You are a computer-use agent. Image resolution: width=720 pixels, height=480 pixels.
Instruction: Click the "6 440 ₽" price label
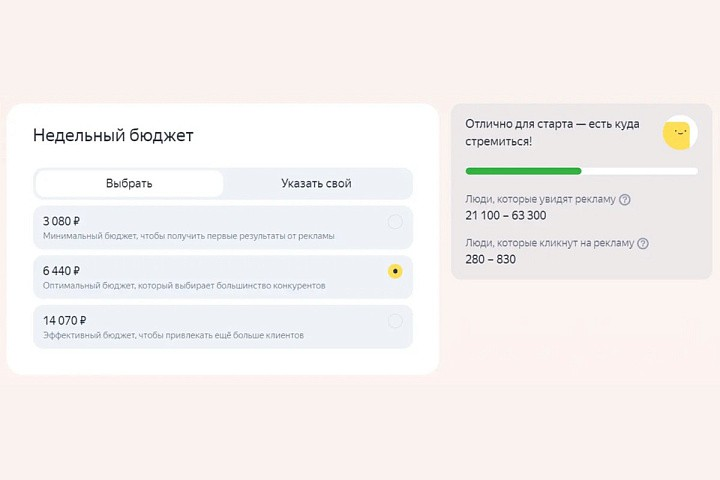pos(62,270)
